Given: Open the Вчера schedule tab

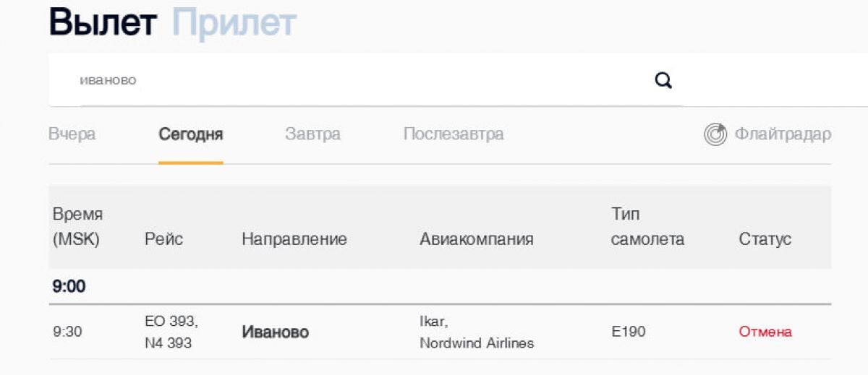Looking at the screenshot, I should (72, 134).
